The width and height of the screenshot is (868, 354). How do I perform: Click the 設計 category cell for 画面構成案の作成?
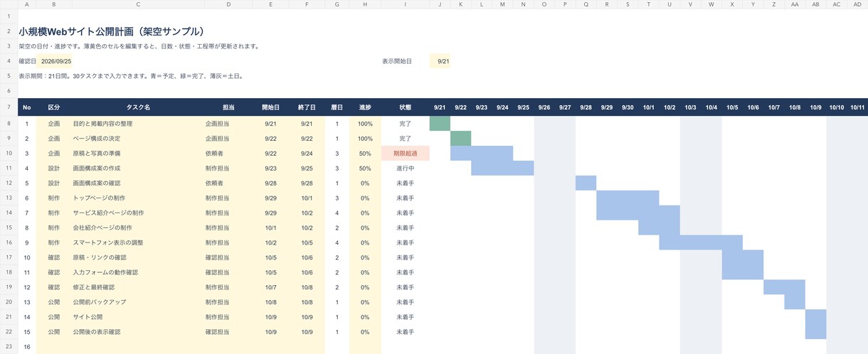click(54, 168)
